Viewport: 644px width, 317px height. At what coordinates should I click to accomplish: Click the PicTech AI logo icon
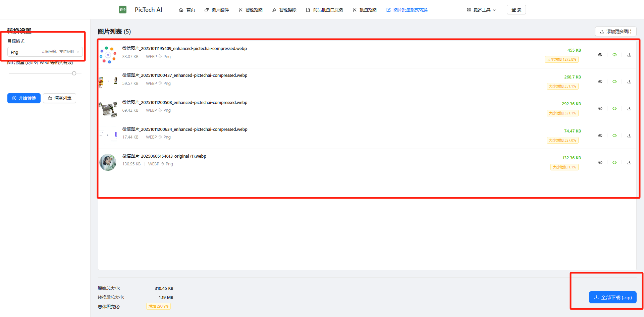pos(123,10)
